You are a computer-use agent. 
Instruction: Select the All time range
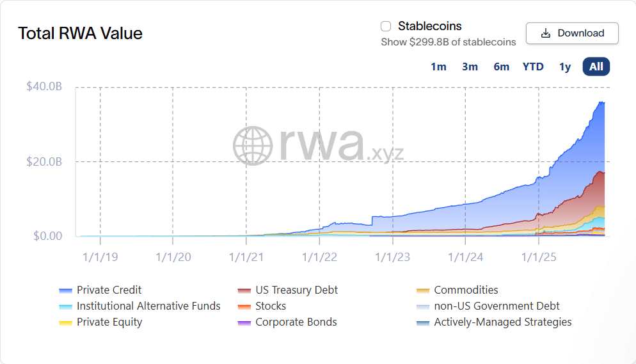(596, 67)
